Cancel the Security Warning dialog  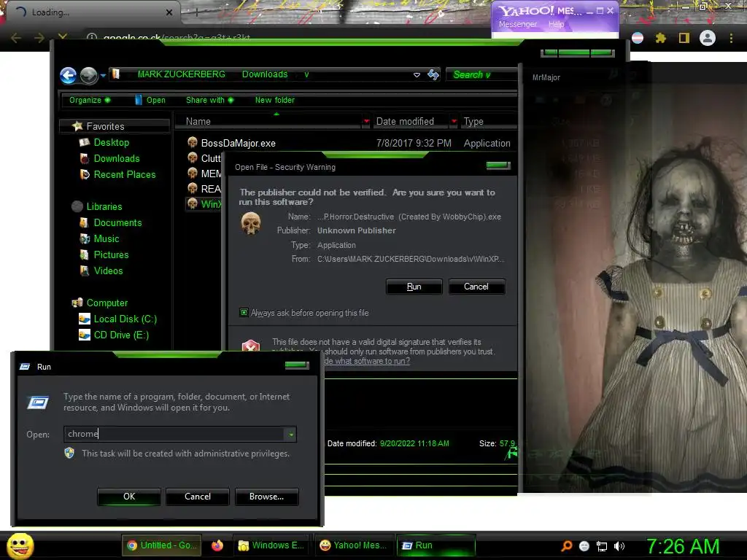tap(476, 287)
